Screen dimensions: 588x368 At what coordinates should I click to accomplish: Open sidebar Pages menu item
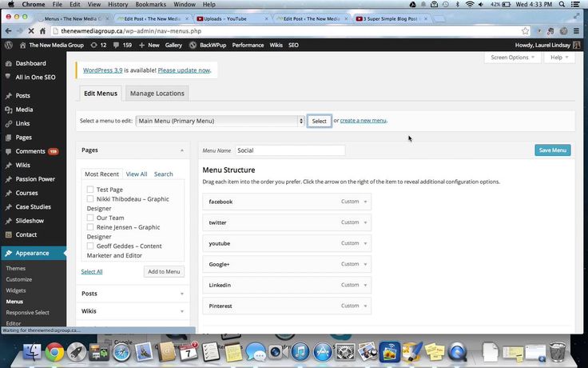pyautogui.click(x=23, y=137)
